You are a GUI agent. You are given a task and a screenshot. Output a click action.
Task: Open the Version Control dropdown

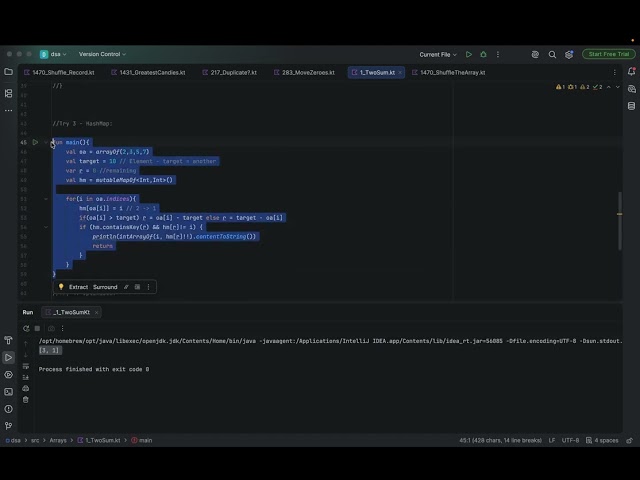102,54
